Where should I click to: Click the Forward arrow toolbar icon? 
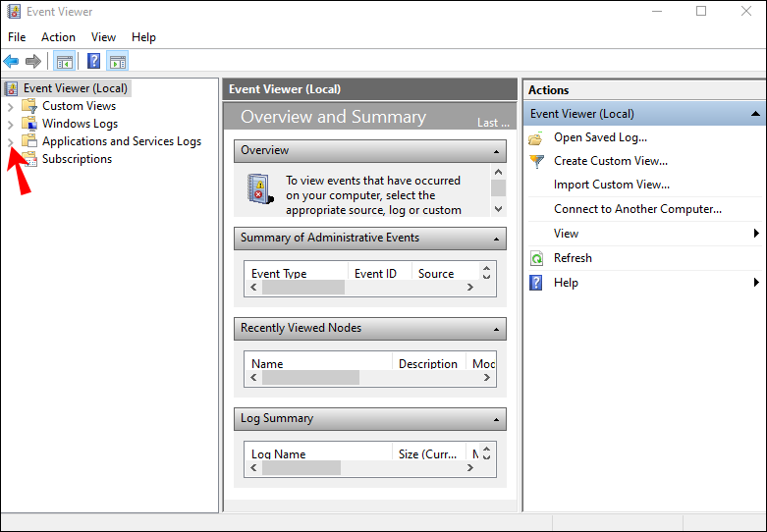coord(34,62)
